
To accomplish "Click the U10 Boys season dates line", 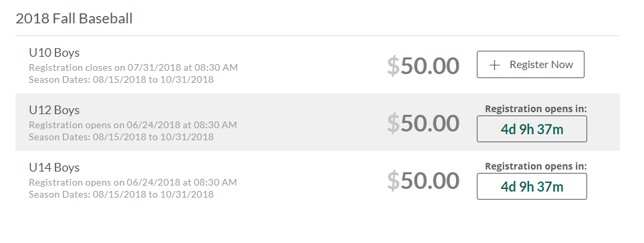I will [121, 79].
